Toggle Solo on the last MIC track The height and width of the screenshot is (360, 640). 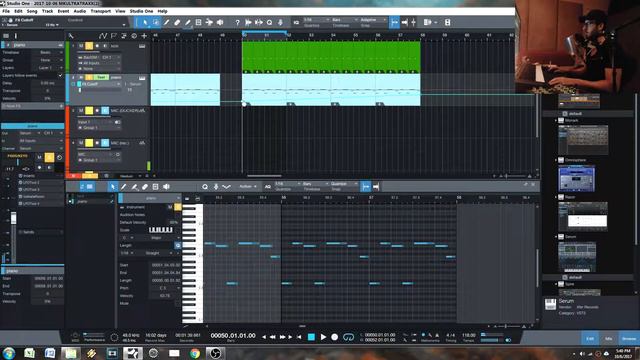[89, 143]
